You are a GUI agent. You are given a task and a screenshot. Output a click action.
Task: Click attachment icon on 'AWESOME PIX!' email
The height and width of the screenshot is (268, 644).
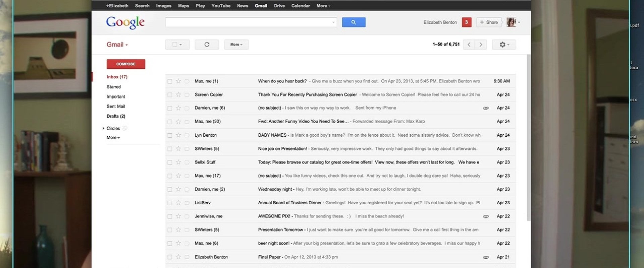(x=486, y=216)
